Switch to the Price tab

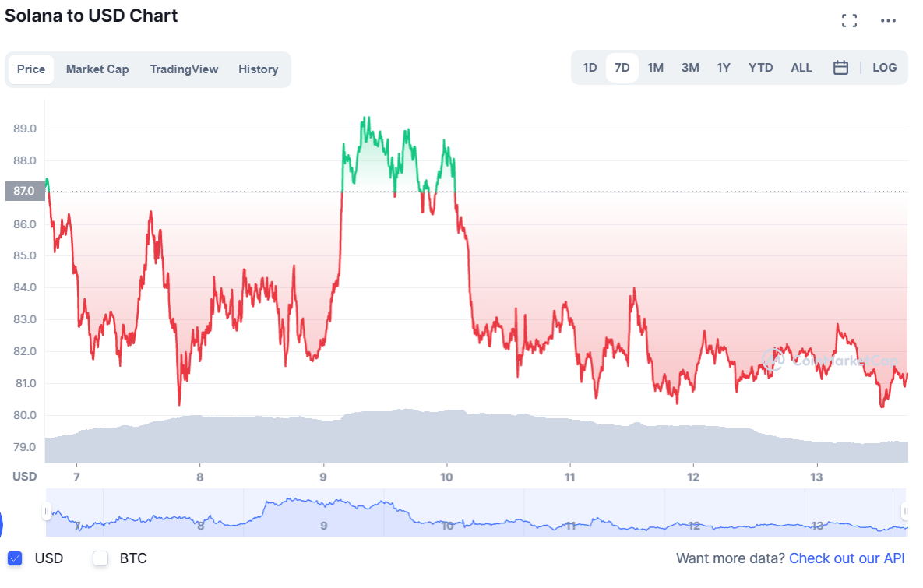31,69
